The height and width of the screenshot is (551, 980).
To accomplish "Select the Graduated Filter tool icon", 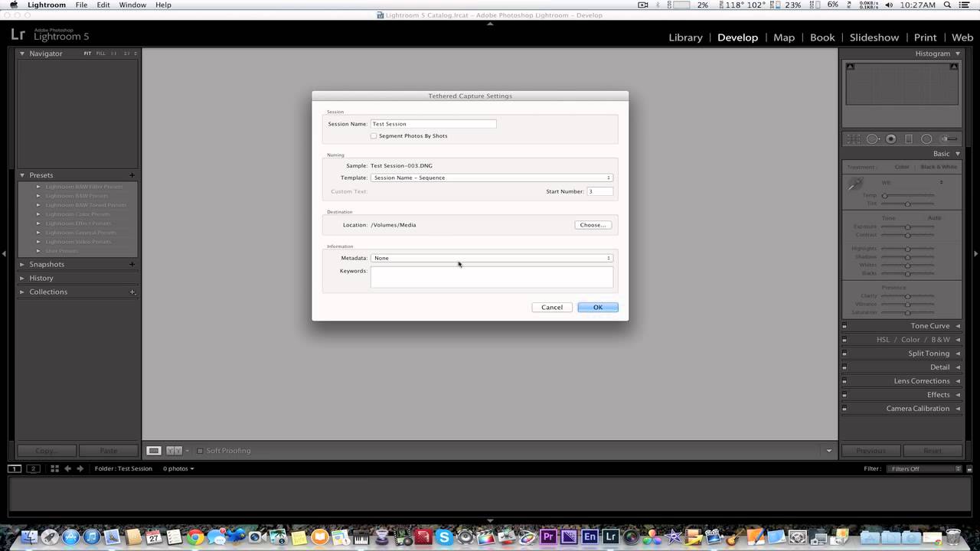I will click(909, 139).
